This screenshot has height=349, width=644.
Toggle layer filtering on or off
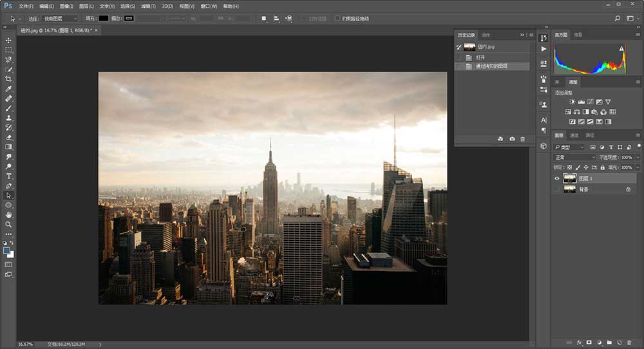[x=639, y=146]
